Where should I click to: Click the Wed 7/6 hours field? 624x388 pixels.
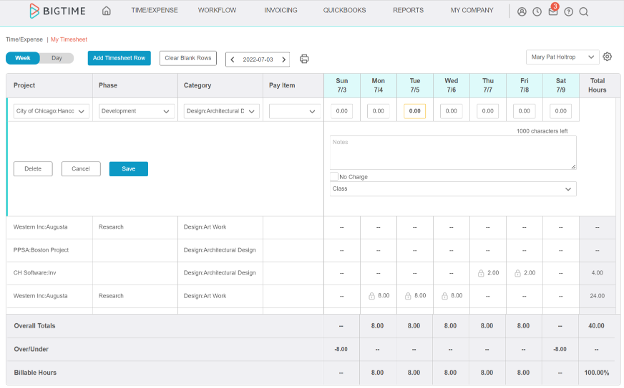(x=451, y=111)
